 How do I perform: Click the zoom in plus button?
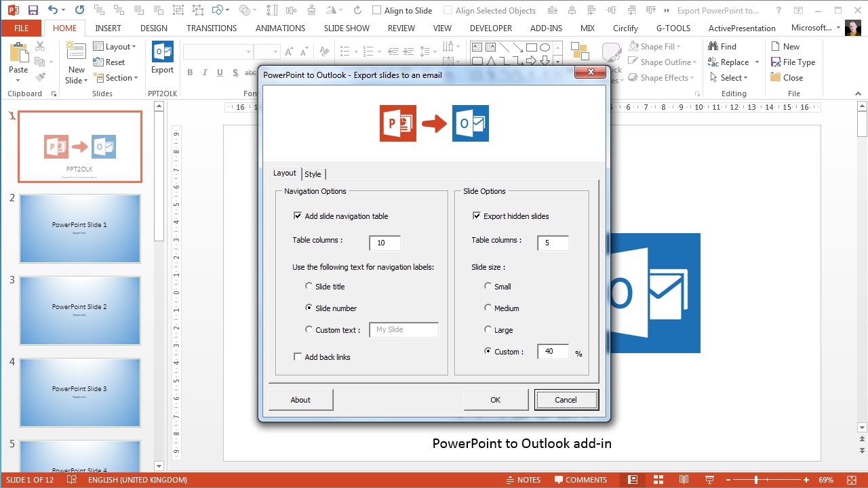[x=806, y=480]
